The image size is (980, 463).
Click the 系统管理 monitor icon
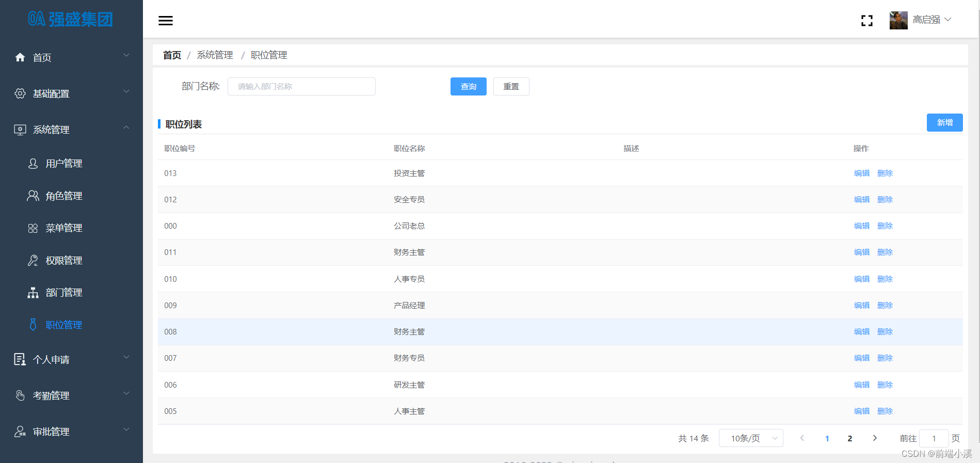20,130
